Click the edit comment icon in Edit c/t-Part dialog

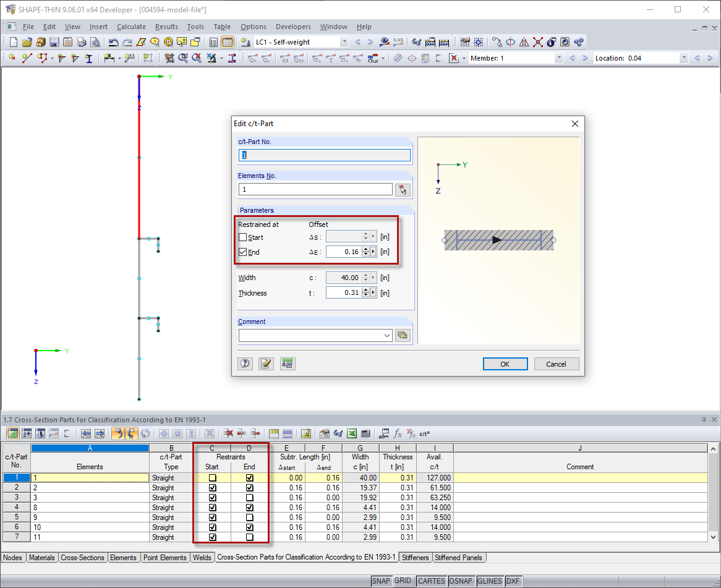[266, 364]
